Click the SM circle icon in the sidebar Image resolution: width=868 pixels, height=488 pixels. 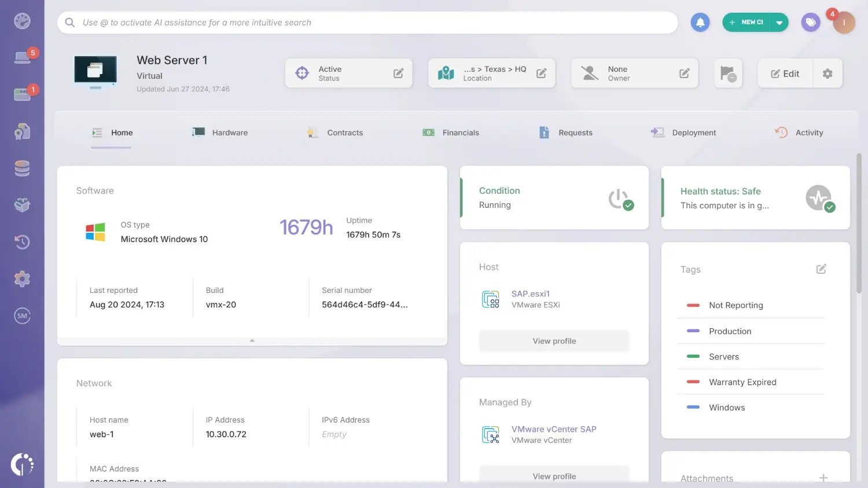(x=22, y=315)
